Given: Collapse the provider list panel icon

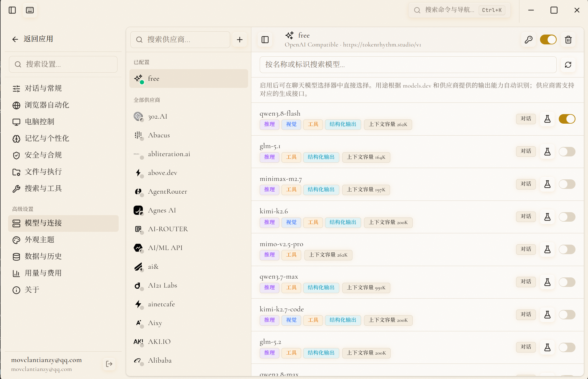Looking at the screenshot, I should pyautogui.click(x=265, y=40).
